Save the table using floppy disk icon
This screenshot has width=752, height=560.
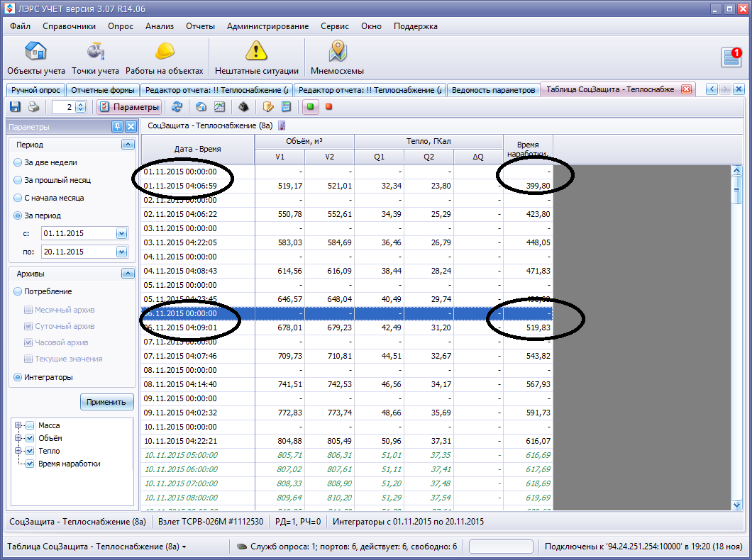pyautogui.click(x=16, y=107)
